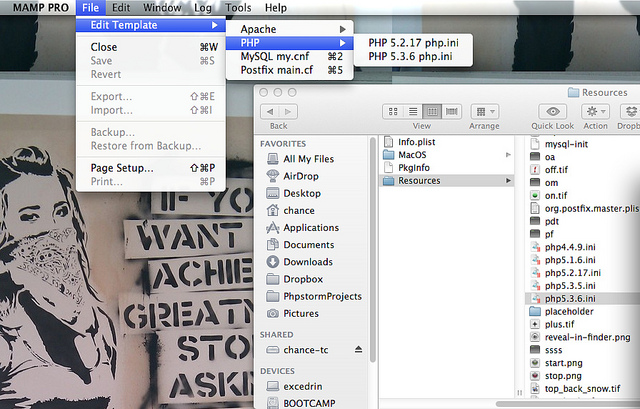Select Close in the File menu
640x409 pixels.
click(x=151, y=47)
